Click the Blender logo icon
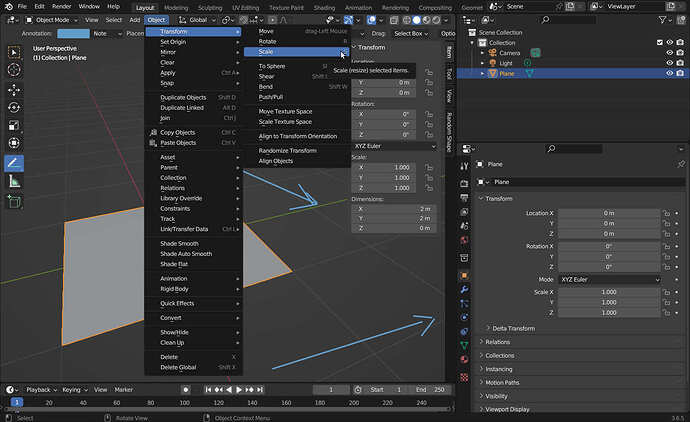The image size is (690, 422). click(x=8, y=7)
